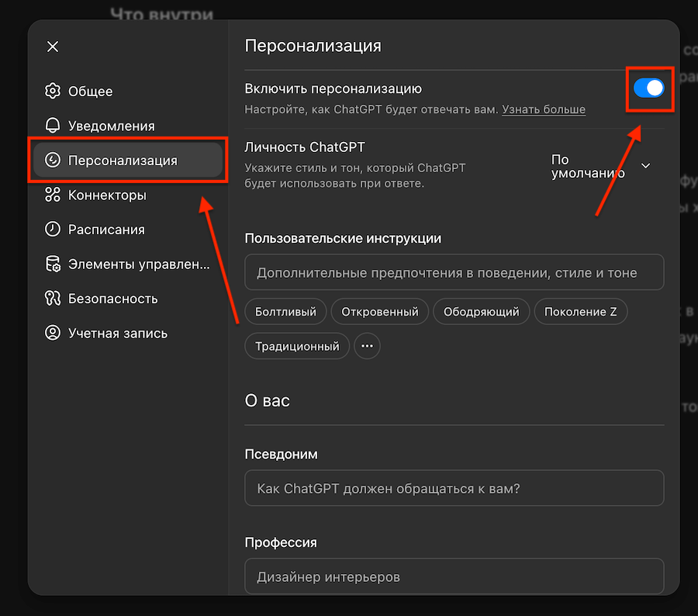This screenshot has width=698, height=616.
Task: Open the Личность ChatGPT dropdown
Action: point(601,166)
